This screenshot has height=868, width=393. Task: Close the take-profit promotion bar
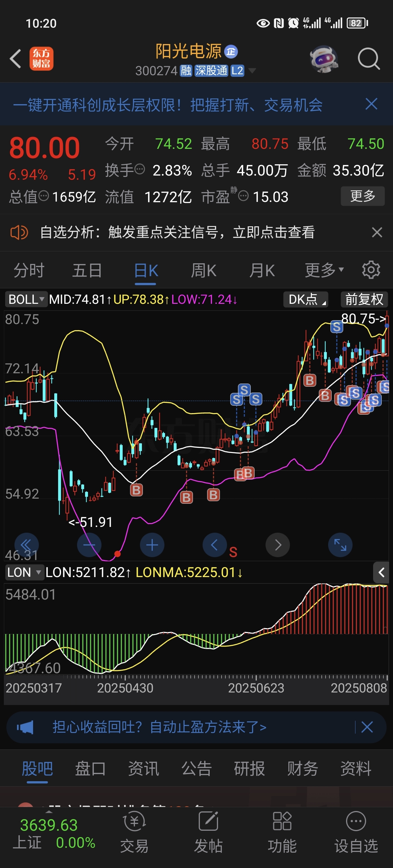[x=367, y=727]
